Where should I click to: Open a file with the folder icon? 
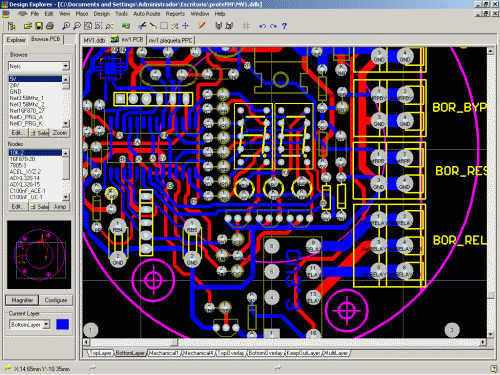coord(28,26)
